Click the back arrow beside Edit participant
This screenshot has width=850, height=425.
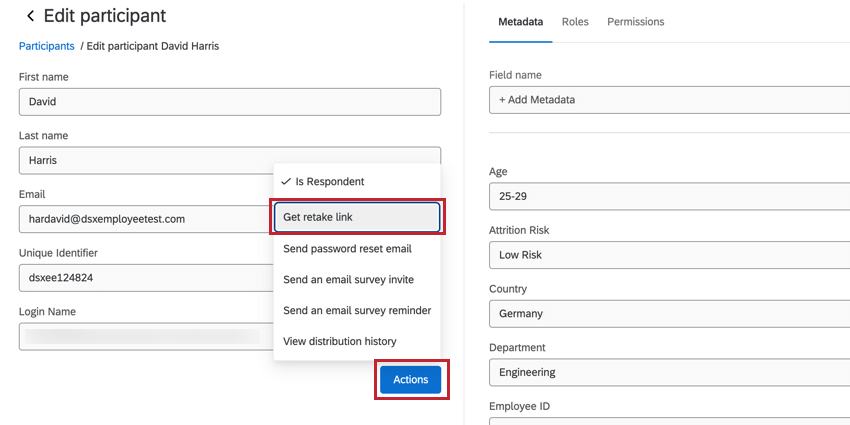(x=30, y=17)
